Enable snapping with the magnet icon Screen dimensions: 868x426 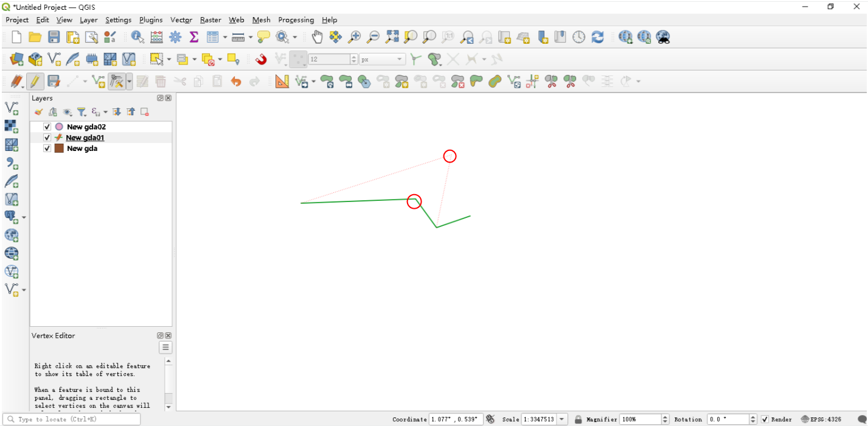(x=262, y=59)
